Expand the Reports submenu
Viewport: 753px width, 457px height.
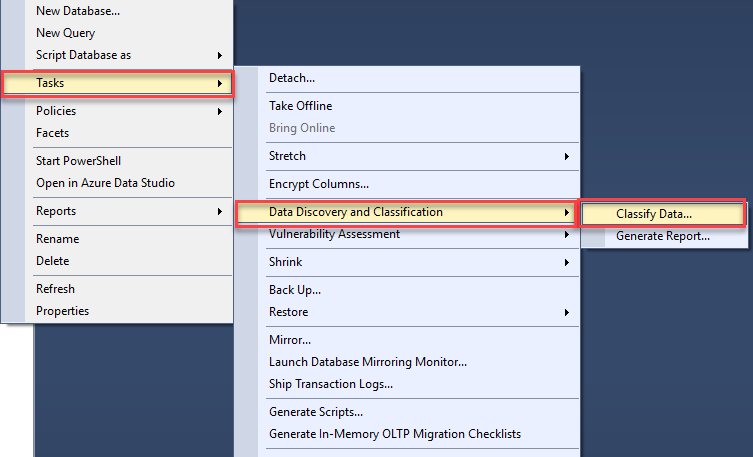(x=56, y=211)
